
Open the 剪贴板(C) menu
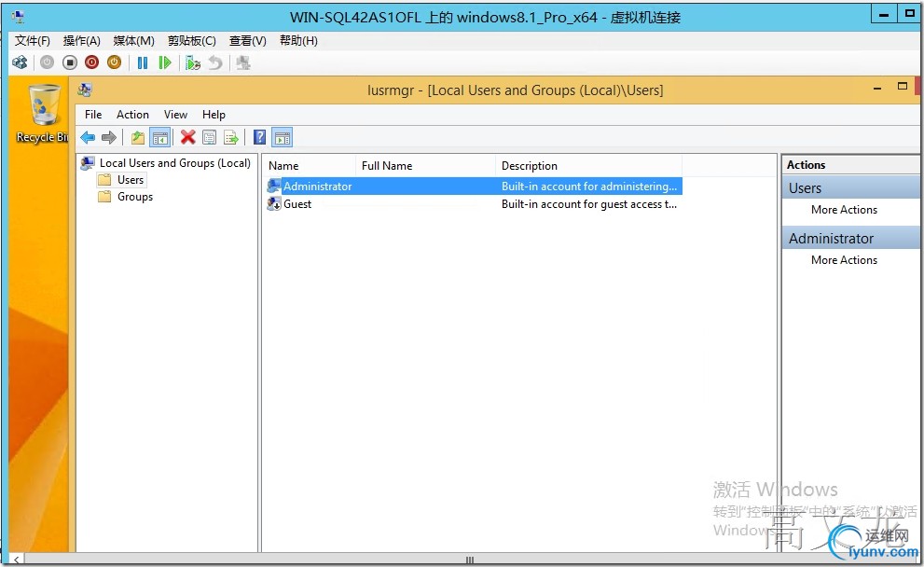click(x=191, y=41)
